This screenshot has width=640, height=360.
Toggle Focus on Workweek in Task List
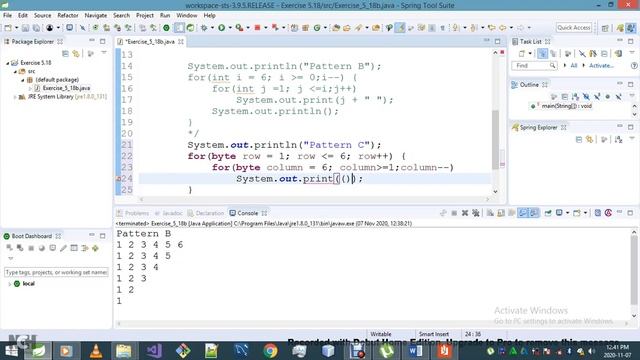[x=568, y=53]
